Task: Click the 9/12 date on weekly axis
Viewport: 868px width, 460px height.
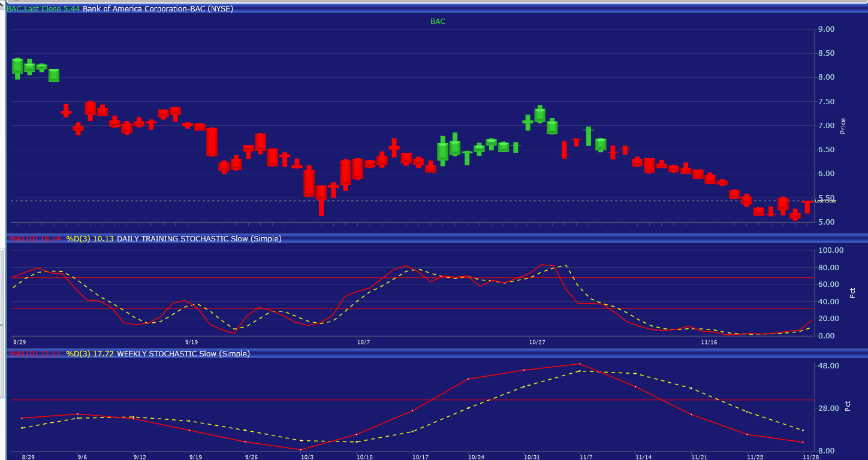Action: (x=140, y=457)
